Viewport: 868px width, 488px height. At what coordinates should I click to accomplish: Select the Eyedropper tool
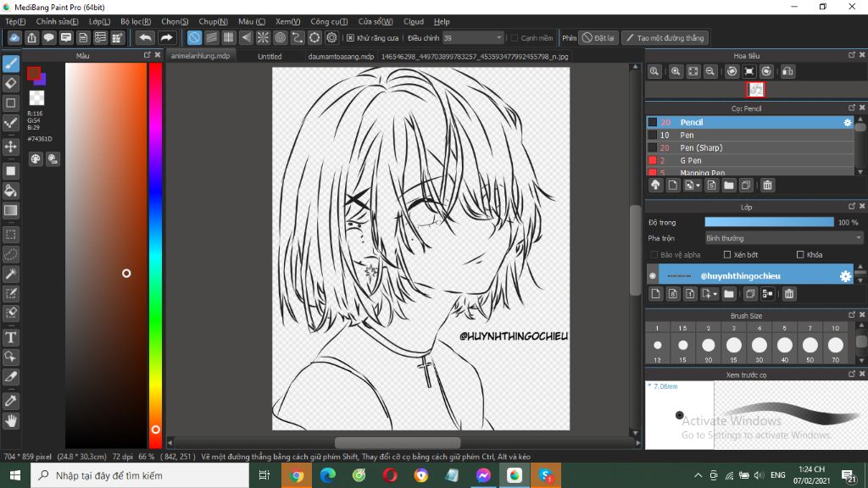click(x=11, y=401)
